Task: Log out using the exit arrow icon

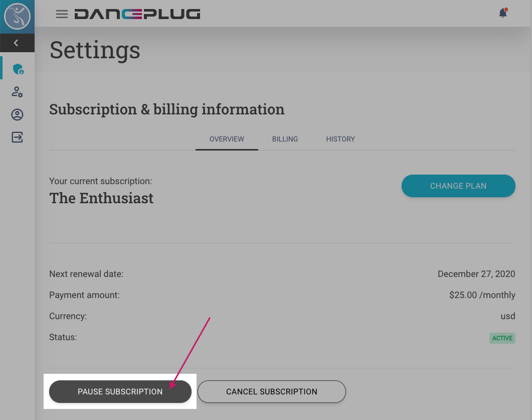Action: [17, 137]
